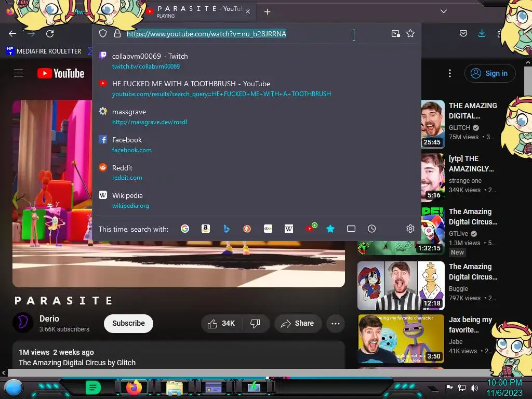
Task: Search this time with Google icon
Action: point(185,229)
